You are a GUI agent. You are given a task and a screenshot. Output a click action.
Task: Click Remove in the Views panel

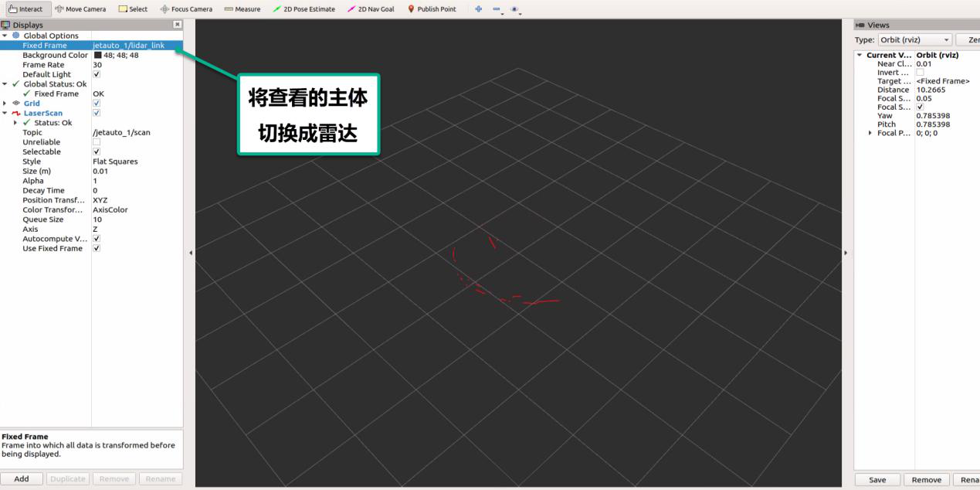pos(926,480)
